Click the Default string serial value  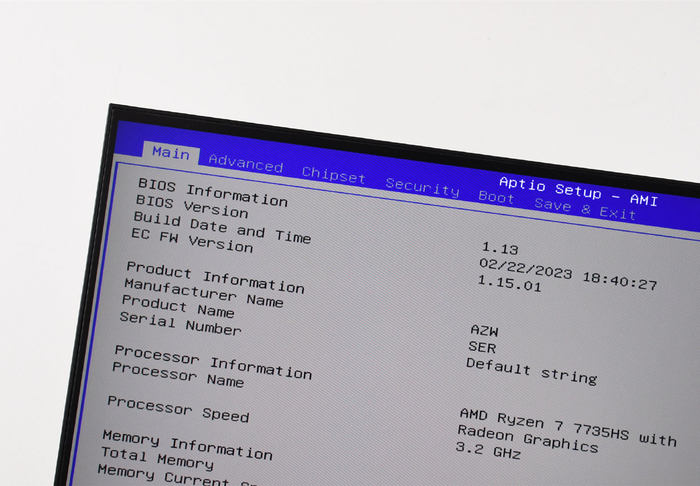[532, 371]
